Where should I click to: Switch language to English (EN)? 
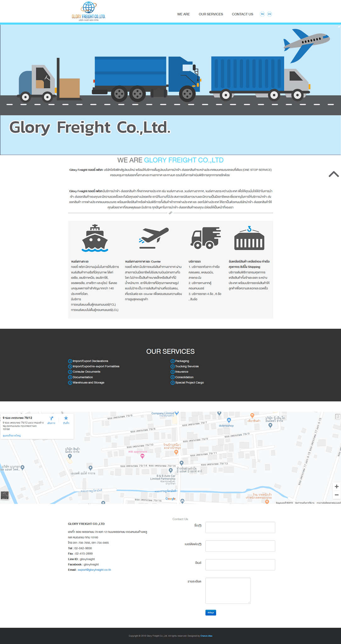tap(270, 14)
